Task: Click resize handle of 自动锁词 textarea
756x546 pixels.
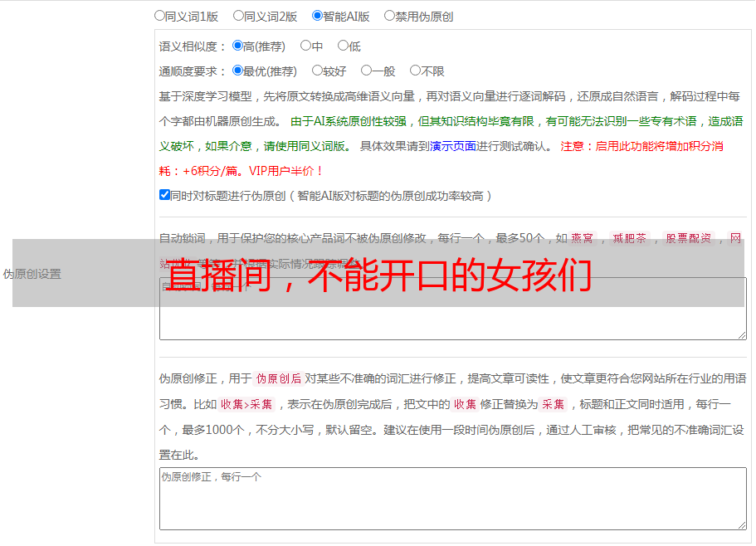Action: [742, 335]
